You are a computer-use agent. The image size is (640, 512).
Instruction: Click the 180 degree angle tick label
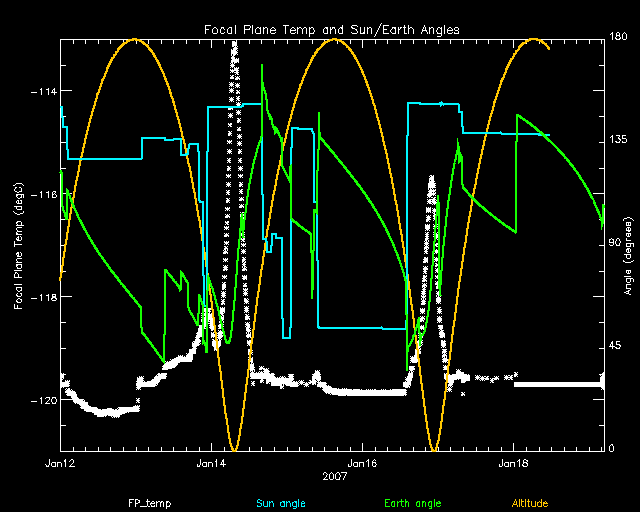click(618, 39)
